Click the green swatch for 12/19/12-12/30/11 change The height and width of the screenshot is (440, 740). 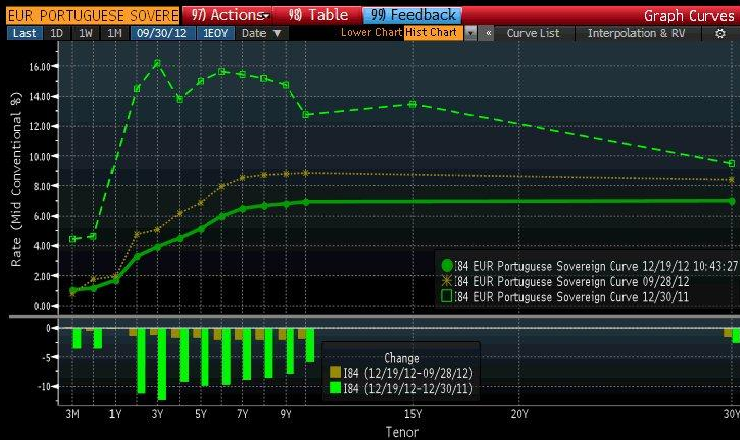[x=336, y=388]
